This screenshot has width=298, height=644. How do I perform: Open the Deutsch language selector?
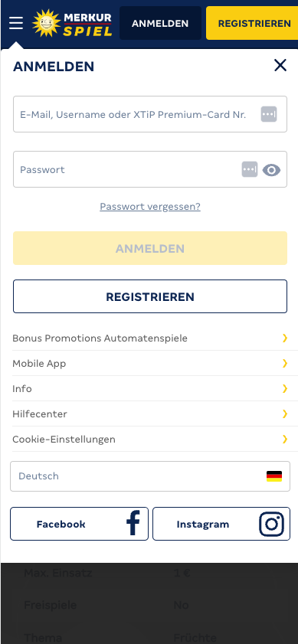(x=150, y=476)
